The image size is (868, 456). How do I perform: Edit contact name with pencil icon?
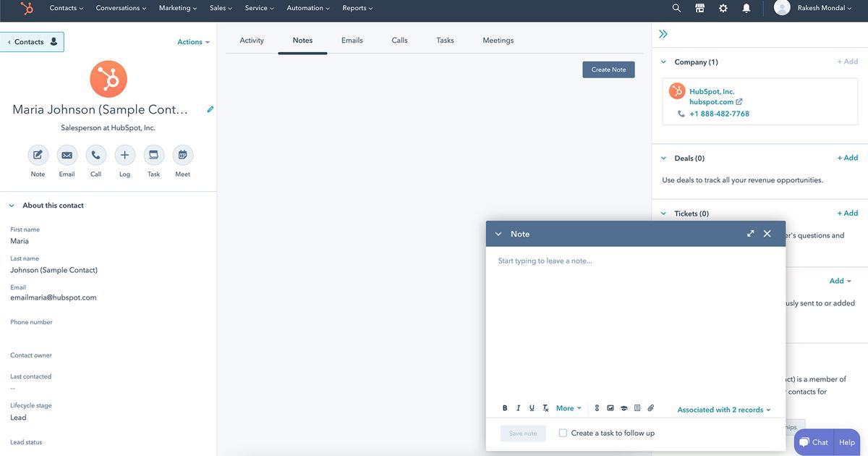(x=210, y=109)
